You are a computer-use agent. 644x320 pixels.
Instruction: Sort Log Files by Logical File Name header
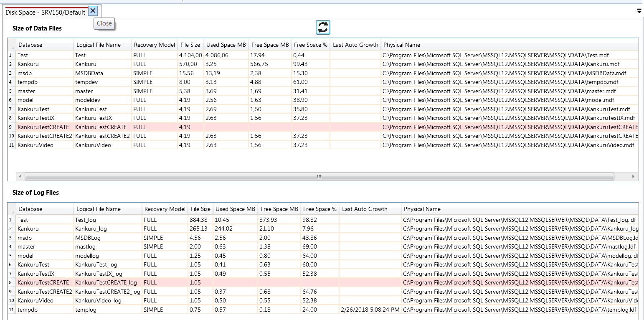pyautogui.click(x=108, y=209)
